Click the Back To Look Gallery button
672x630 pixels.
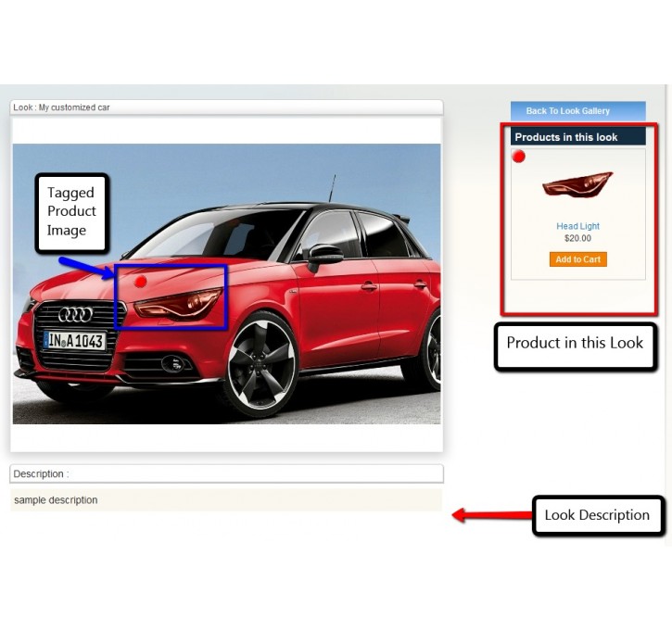click(577, 111)
